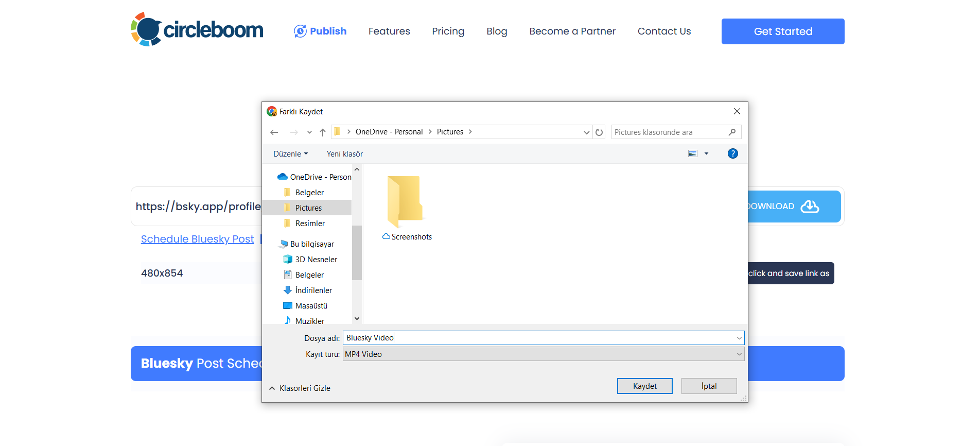Expand the filename dropdown arrow
Screen dimensions: 980x446
(739, 338)
